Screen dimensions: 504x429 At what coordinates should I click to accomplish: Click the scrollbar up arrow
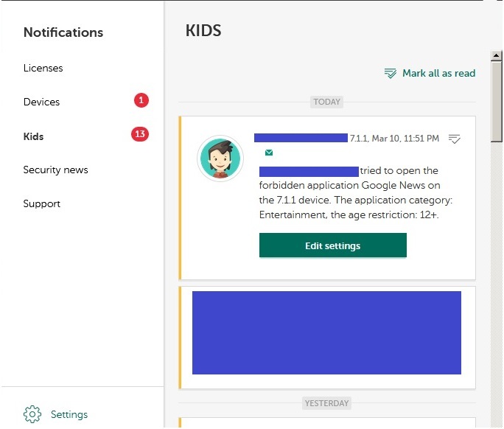497,55
